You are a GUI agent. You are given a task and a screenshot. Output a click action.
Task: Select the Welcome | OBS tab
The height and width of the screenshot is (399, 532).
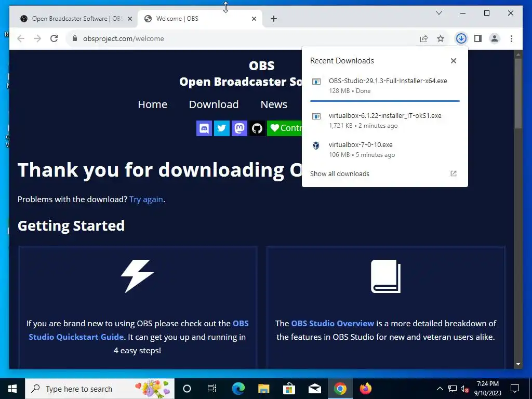200,19
